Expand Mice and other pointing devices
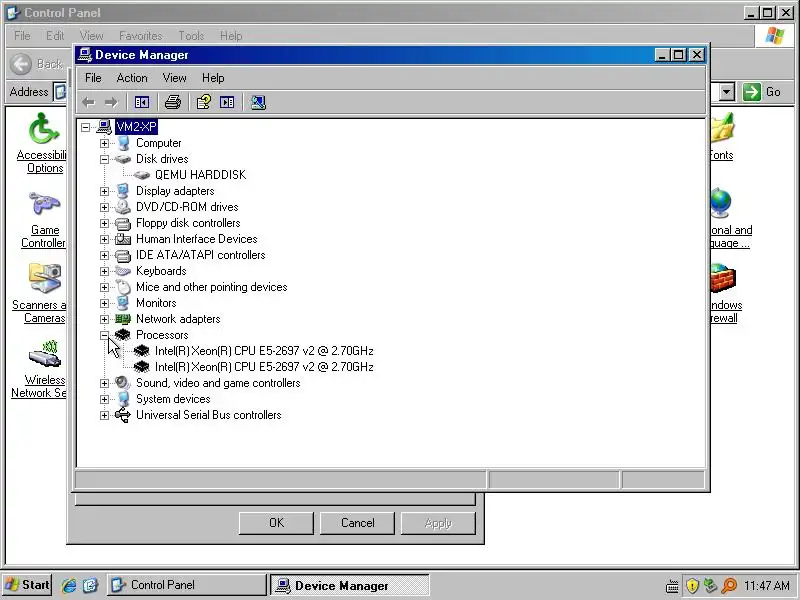The width and height of the screenshot is (800, 600). coord(104,287)
